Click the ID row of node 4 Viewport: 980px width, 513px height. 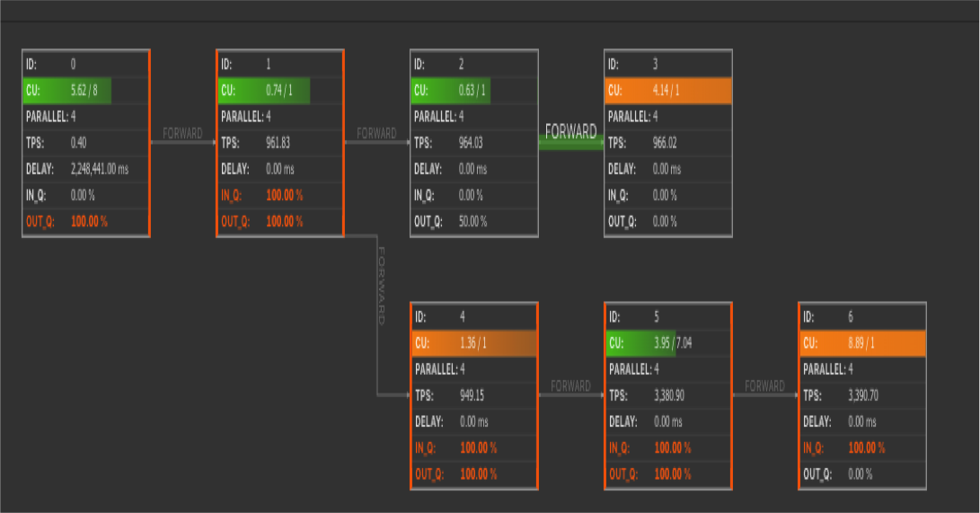click(x=473, y=317)
